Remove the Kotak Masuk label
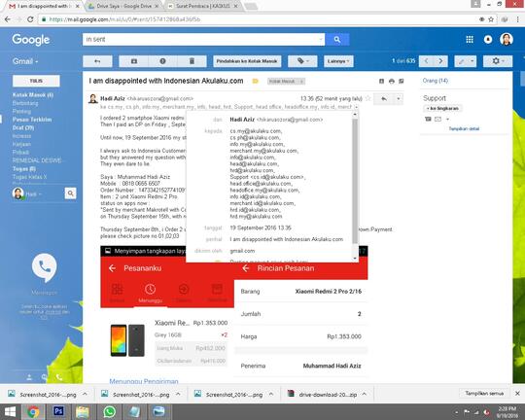 point(301,82)
